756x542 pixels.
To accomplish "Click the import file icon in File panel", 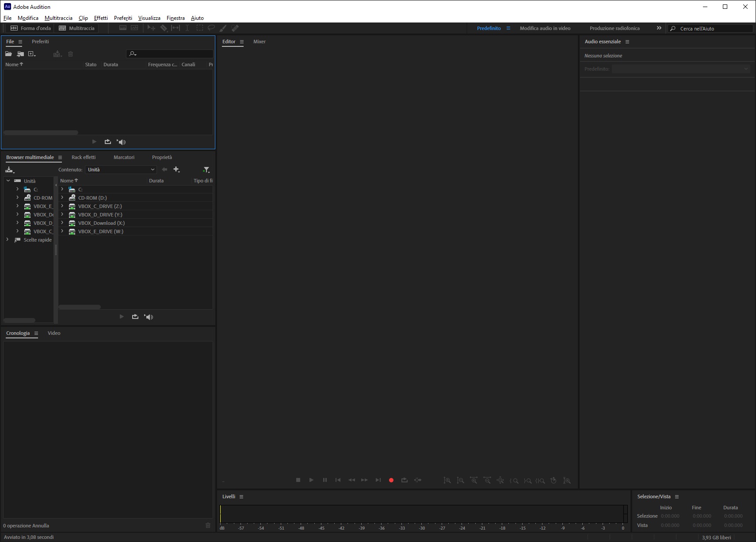I will pyautogui.click(x=20, y=54).
